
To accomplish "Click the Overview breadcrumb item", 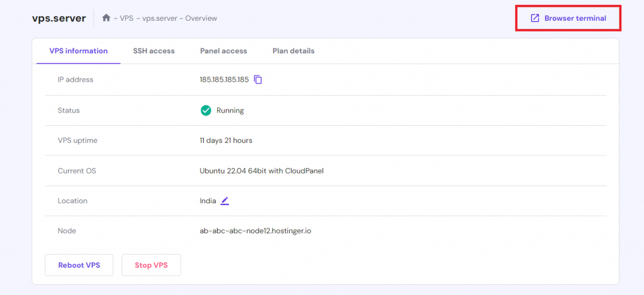I will click(201, 18).
